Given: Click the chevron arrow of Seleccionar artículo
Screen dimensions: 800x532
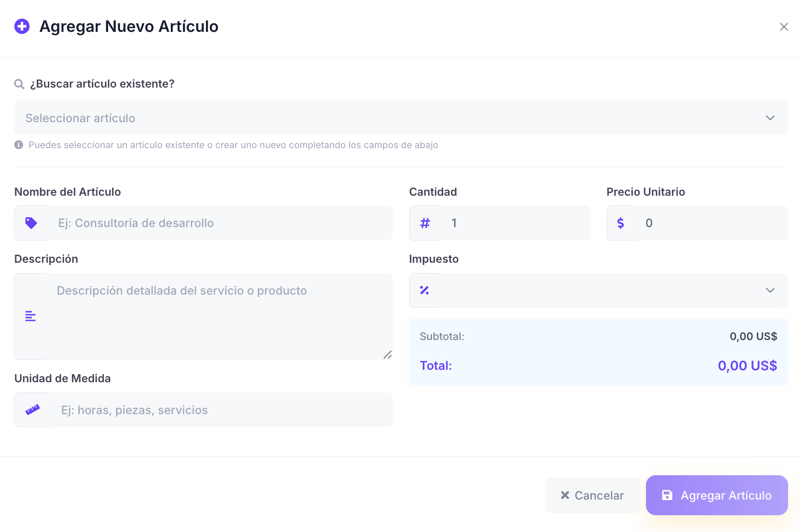Looking at the screenshot, I should 770,118.
